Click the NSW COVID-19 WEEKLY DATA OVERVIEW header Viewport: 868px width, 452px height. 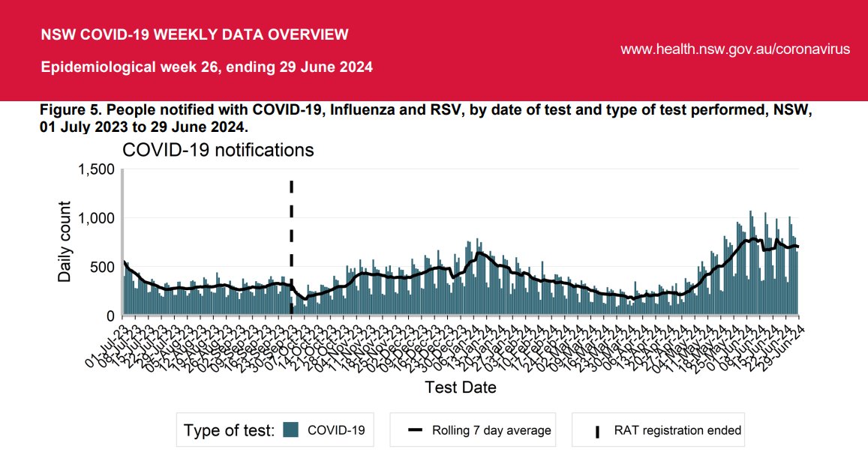[195, 34]
